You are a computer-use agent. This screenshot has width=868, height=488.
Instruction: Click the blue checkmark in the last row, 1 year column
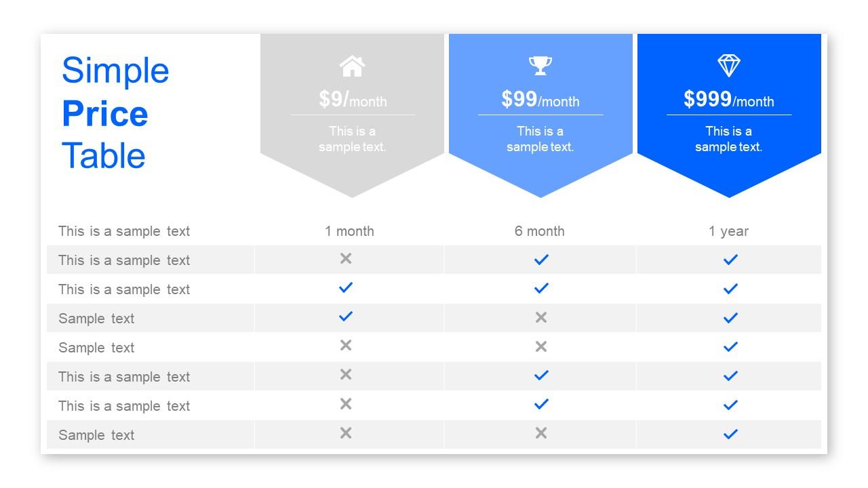click(730, 434)
